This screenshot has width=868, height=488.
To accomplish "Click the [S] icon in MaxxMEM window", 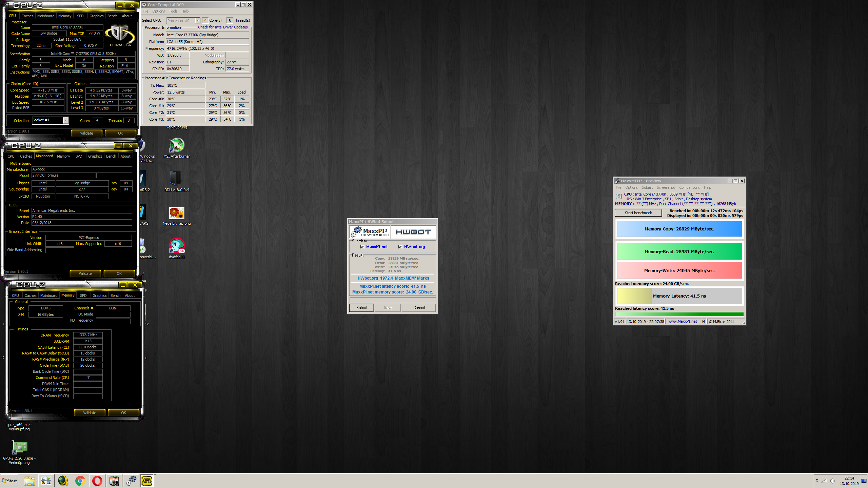I will click(619, 196).
